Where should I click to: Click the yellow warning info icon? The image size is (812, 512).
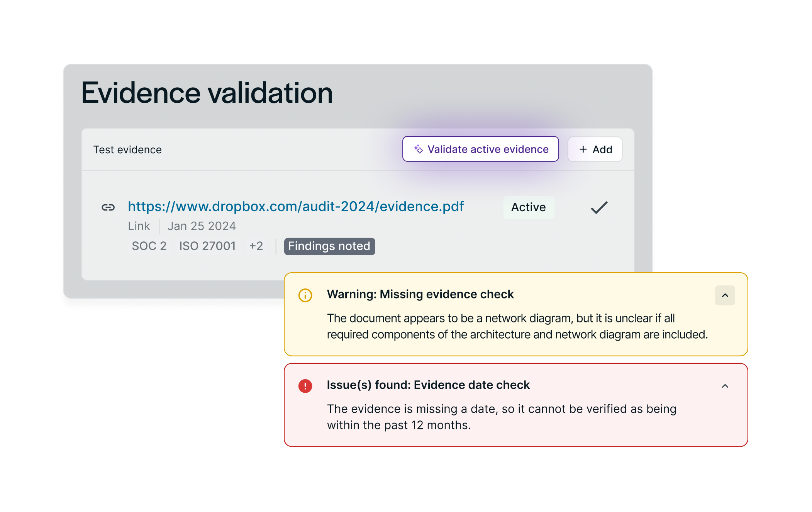tap(305, 295)
